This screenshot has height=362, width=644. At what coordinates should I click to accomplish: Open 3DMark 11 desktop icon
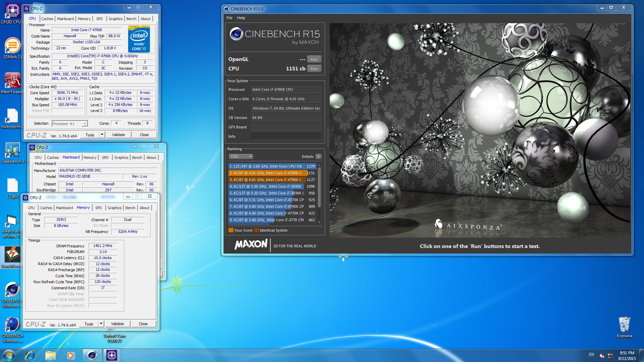pyautogui.click(x=12, y=48)
